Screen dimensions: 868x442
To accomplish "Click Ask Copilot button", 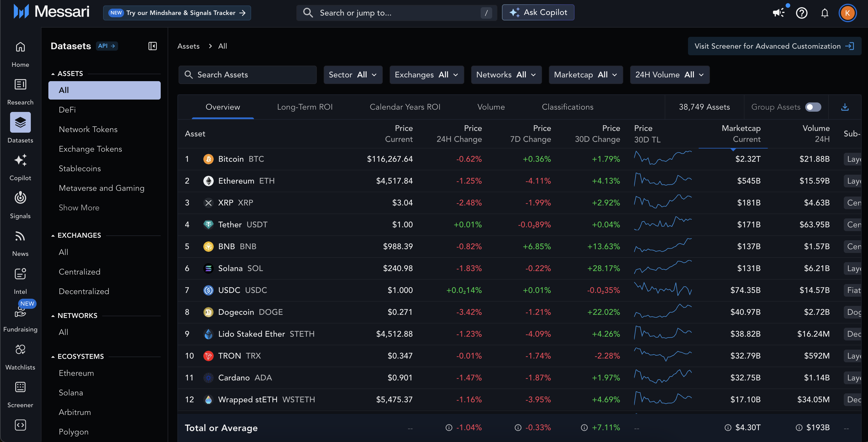I will [x=538, y=12].
